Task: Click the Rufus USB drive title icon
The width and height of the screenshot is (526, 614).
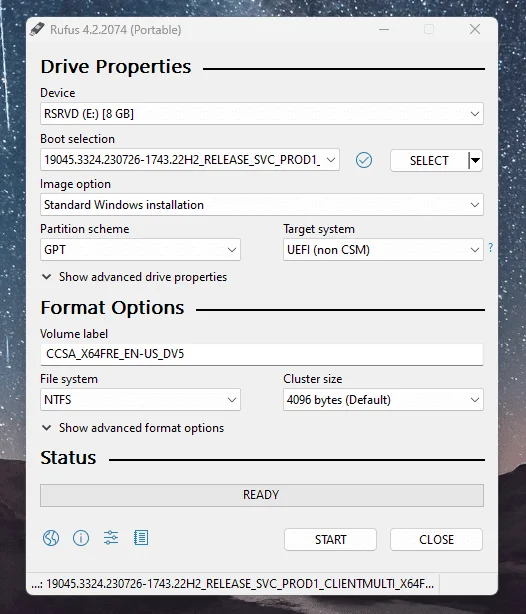Action: pos(37,29)
